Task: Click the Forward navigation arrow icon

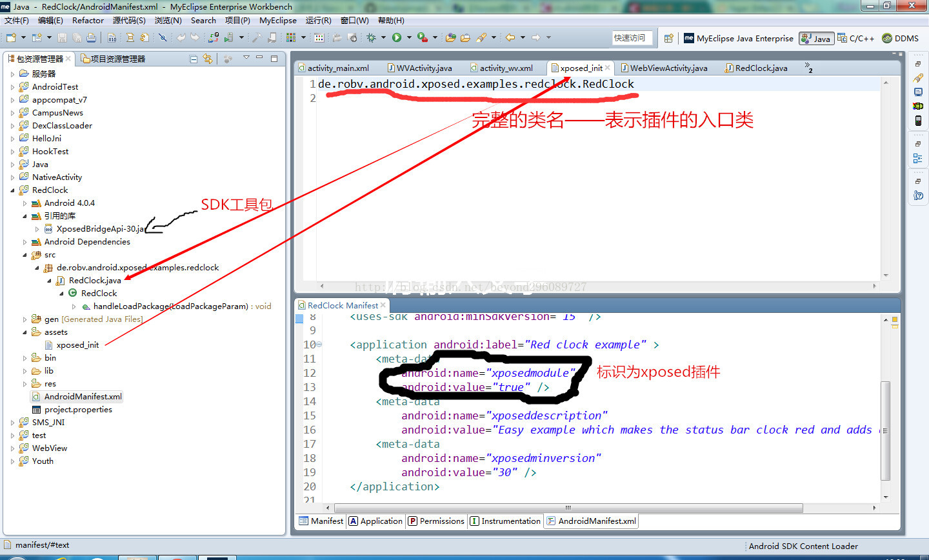Action: pos(535,37)
